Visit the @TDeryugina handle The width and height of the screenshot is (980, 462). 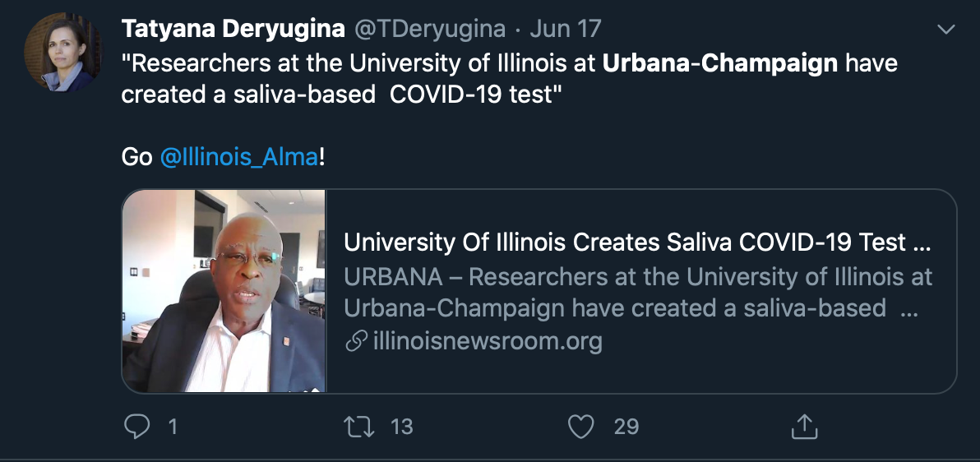431,29
